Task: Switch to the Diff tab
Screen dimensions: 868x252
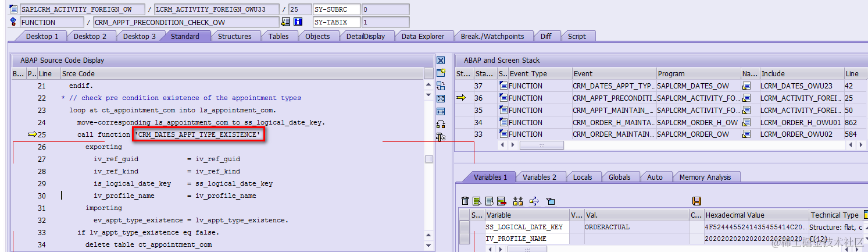Action: pyautogui.click(x=546, y=36)
